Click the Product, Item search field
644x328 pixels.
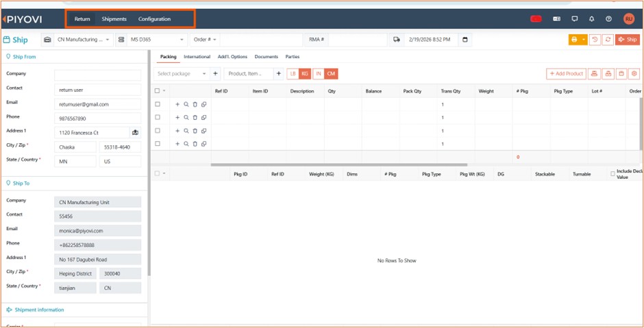point(249,74)
